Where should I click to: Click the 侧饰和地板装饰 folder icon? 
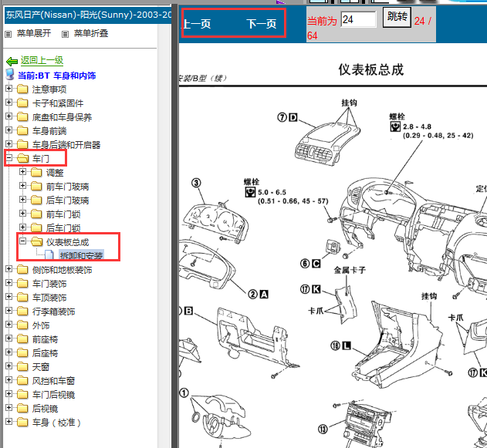22,270
